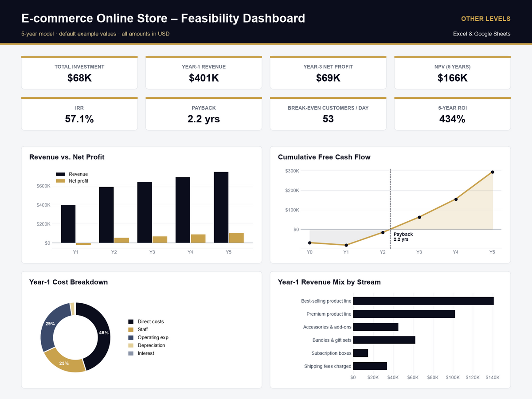This screenshot has width=532, height=399.
Task: Click the dashboard title heading
Action: click(x=163, y=18)
